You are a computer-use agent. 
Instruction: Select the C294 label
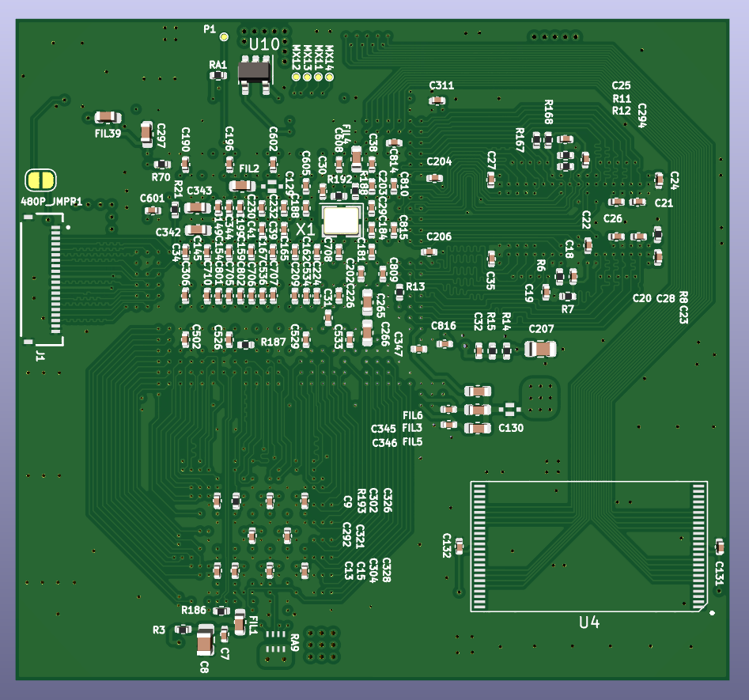coord(642,115)
